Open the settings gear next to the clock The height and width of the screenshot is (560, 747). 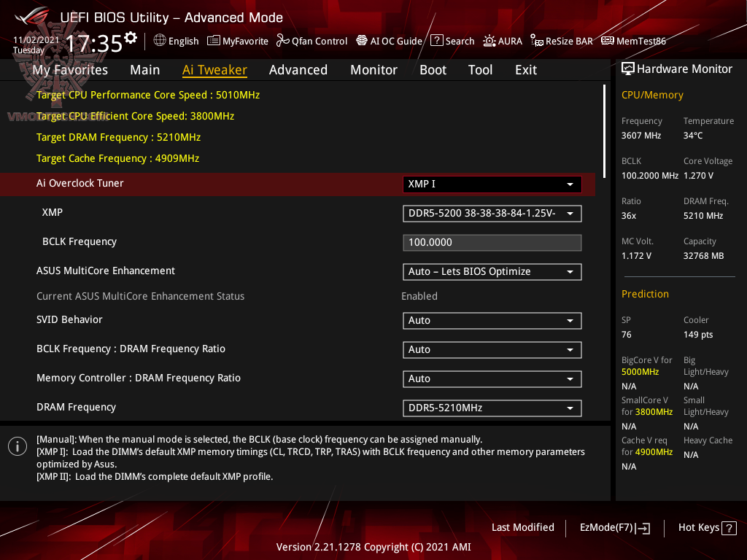(131, 38)
